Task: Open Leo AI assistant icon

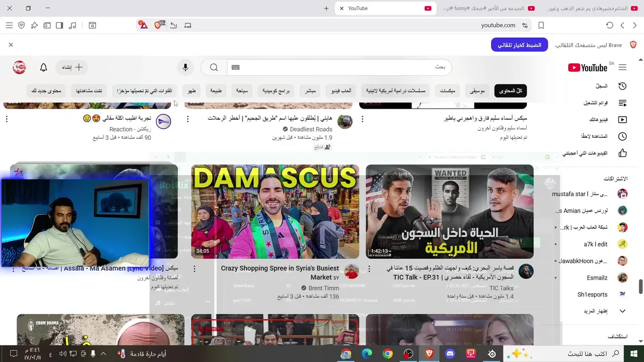Action: click(x=34, y=25)
